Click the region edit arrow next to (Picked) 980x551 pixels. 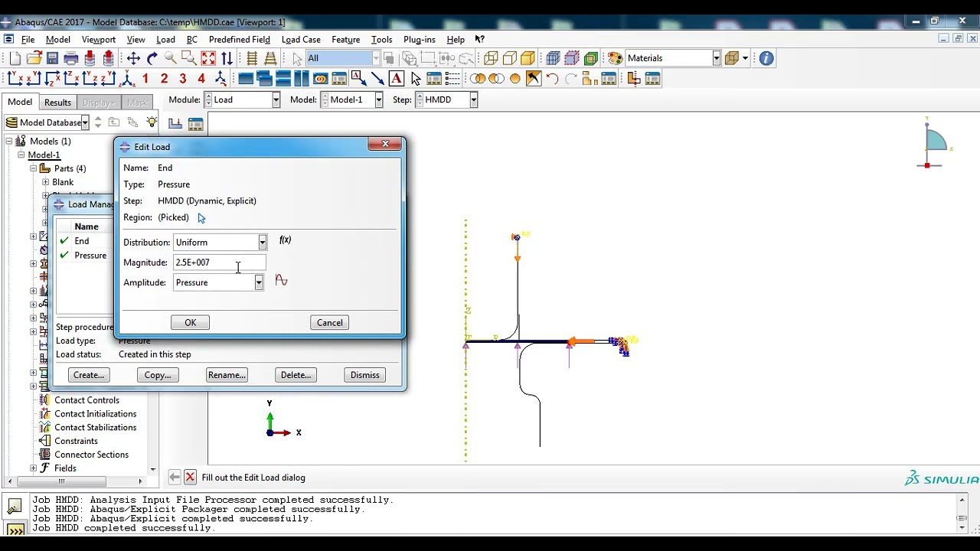(x=201, y=218)
